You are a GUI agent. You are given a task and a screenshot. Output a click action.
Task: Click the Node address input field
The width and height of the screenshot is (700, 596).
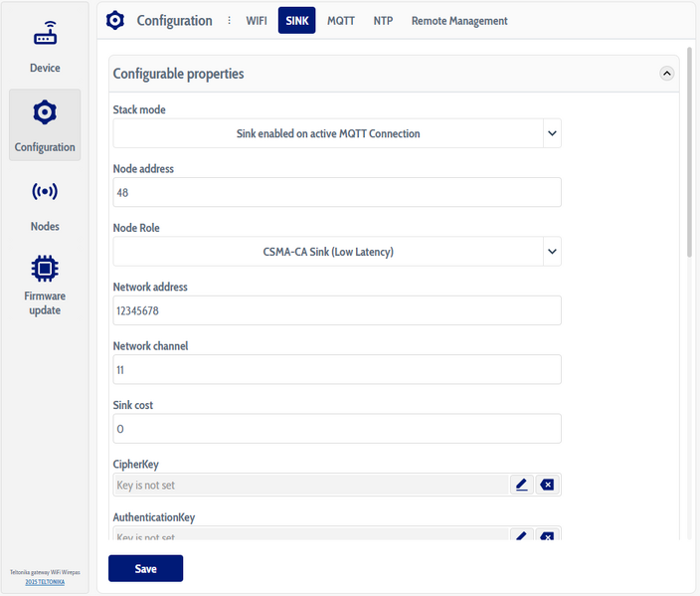click(x=337, y=192)
